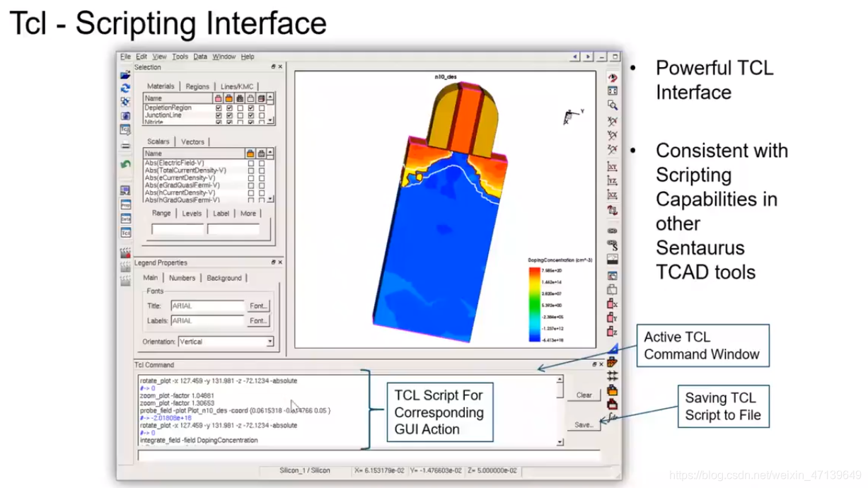
Task: Switch to the Regions tab
Action: tap(197, 86)
